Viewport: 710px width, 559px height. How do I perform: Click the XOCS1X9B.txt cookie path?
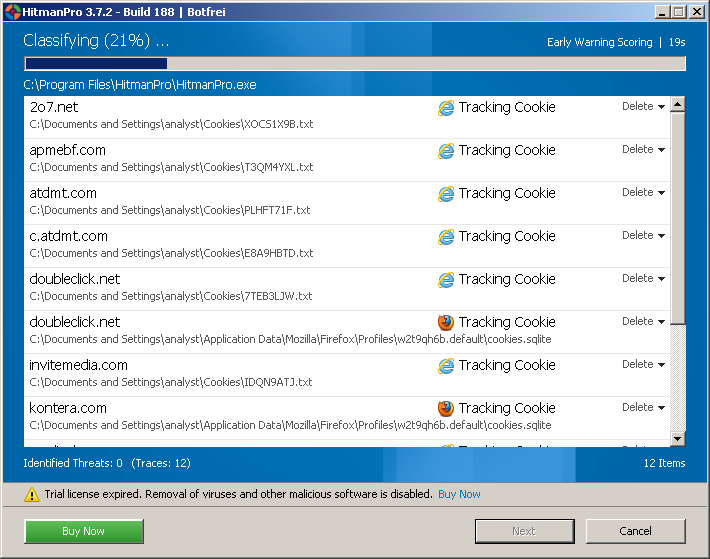(171, 124)
